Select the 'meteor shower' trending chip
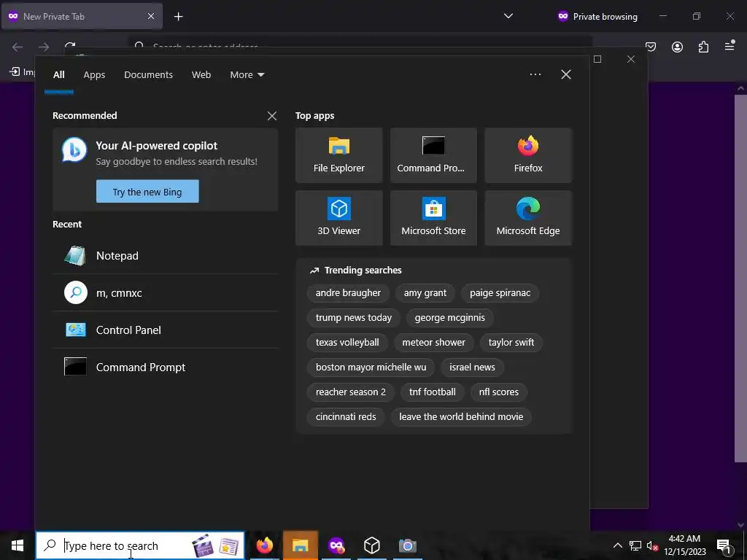Screen dimensions: 747x560 point(433,343)
